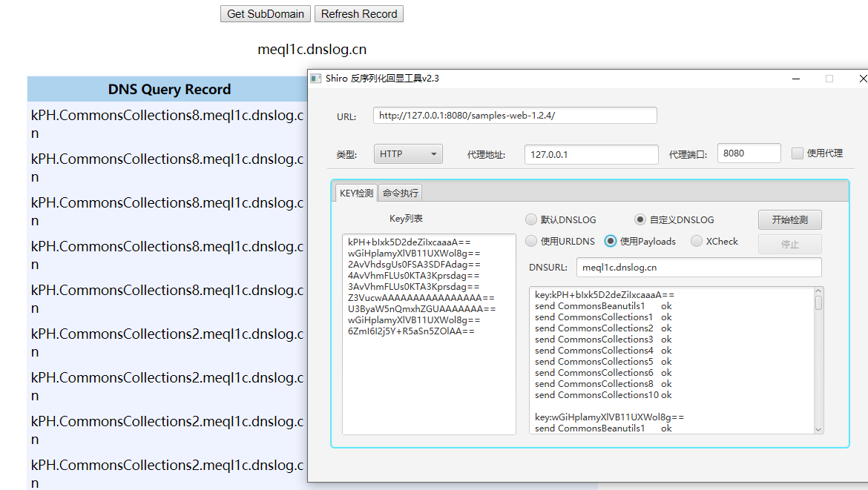The width and height of the screenshot is (868, 490).
Task: Click the 'send CommonsCollections8 ok' log line
Action: [x=603, y=383]
